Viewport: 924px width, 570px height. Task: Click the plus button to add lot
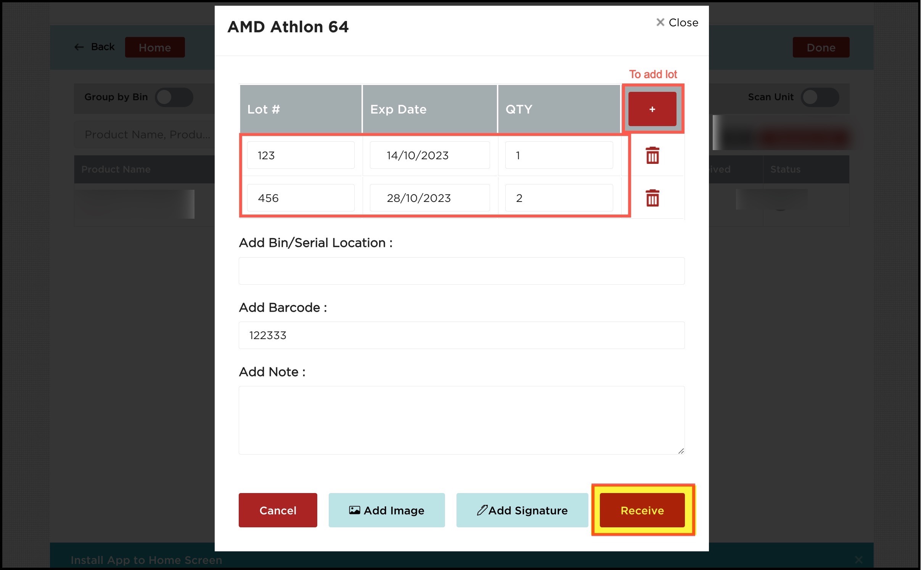[x=652, y=109]
